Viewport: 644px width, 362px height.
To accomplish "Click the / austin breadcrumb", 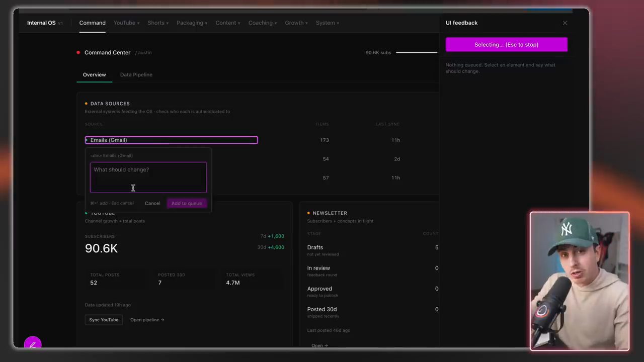I will (x=143, y=53).
